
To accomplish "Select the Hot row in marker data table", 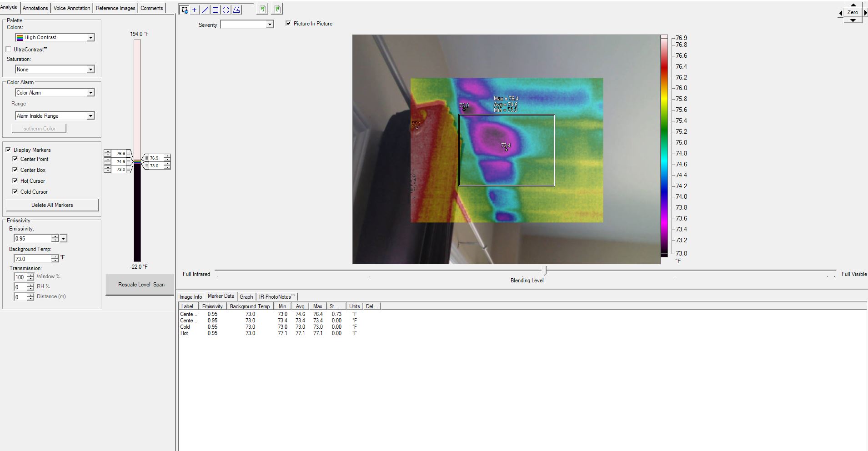I will pos(268,333).
